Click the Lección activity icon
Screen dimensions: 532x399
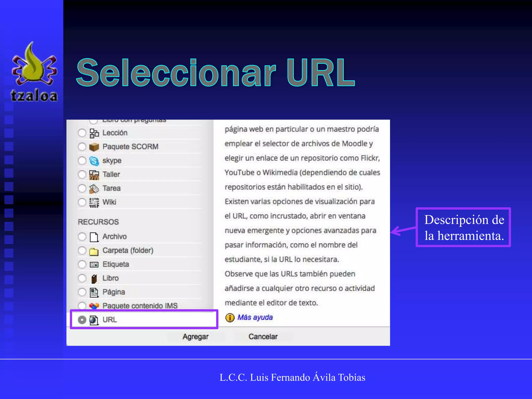(x=94, y=133)
